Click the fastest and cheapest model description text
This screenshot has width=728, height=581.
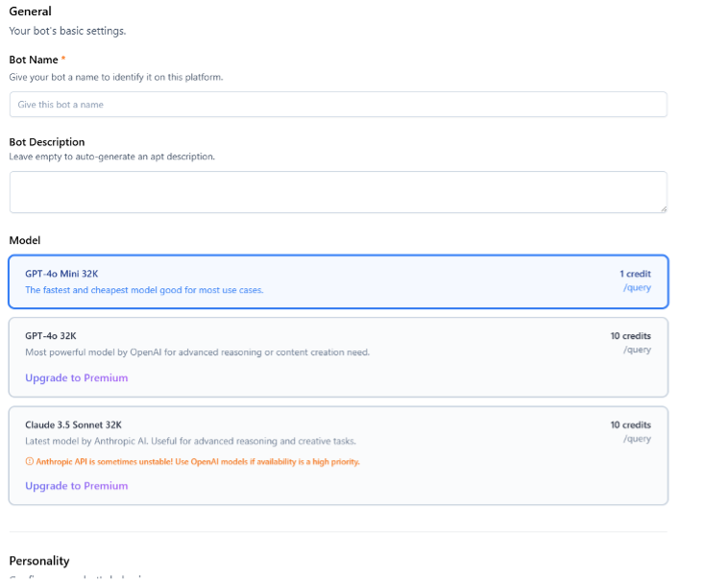[144, 290]
